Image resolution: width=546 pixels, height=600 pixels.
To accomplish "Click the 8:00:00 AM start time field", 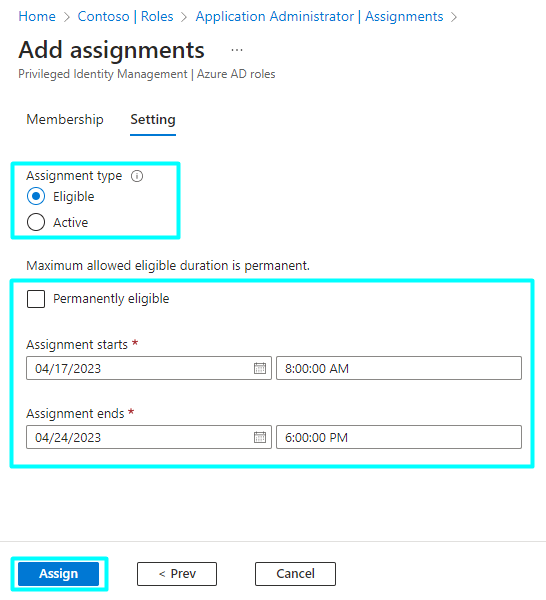I will (x=399, y=368).
